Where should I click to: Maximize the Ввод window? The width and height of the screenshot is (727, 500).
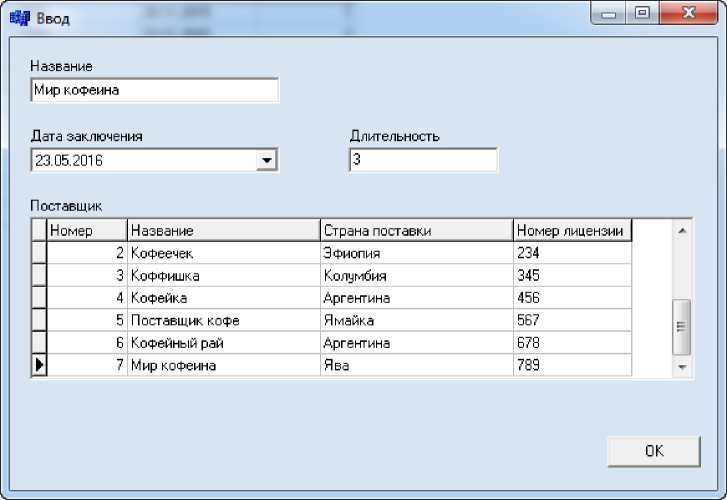click(642, 13)
